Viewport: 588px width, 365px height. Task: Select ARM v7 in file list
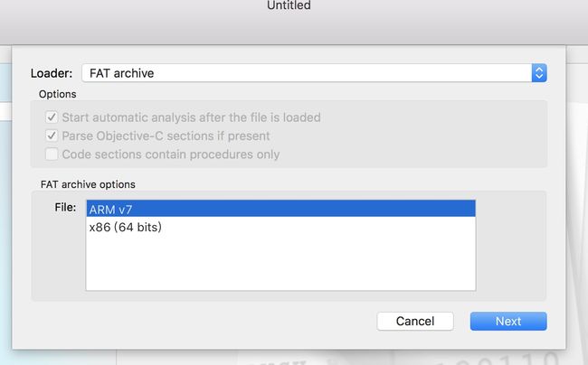point(280,209)
